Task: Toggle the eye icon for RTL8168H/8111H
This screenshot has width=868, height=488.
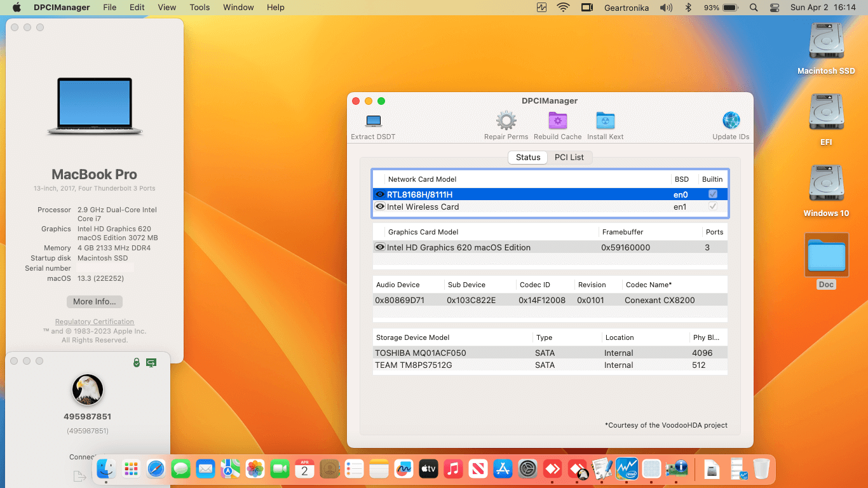Action: 380,194
